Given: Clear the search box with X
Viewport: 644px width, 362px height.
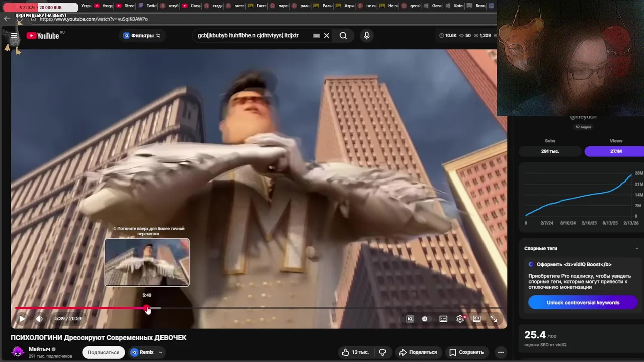Looking at the screenshot, I should [326, 36].
